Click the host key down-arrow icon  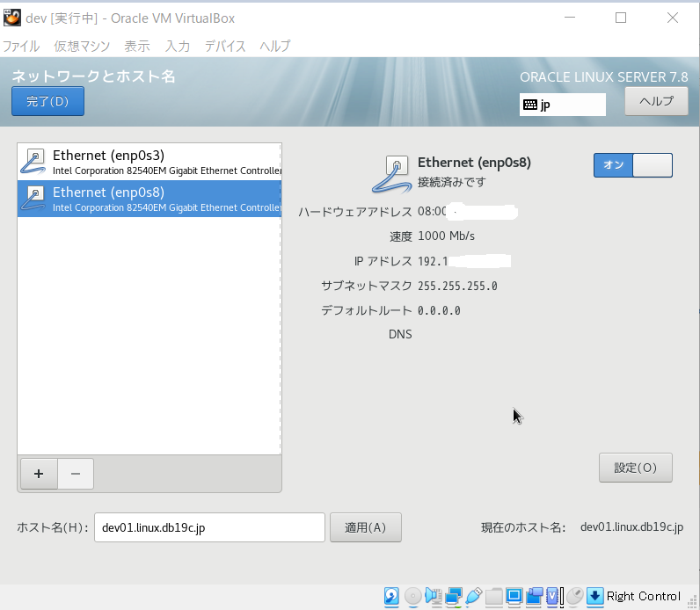point(595,596)
